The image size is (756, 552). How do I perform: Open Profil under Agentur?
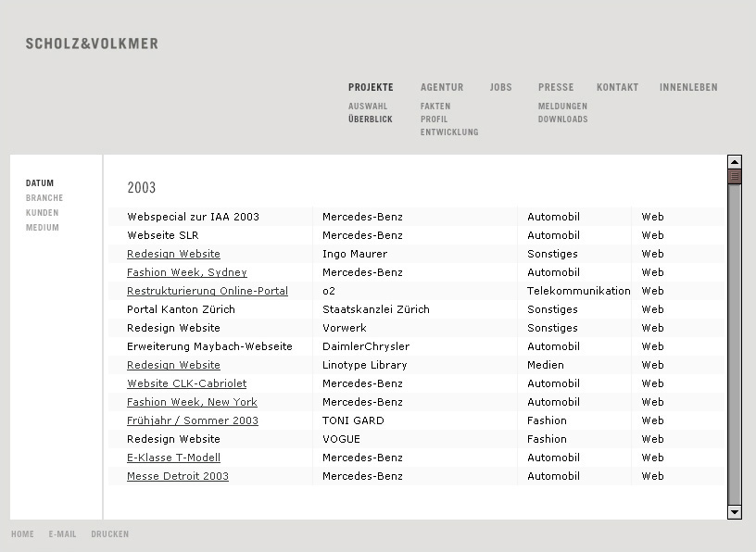(434, 119)
